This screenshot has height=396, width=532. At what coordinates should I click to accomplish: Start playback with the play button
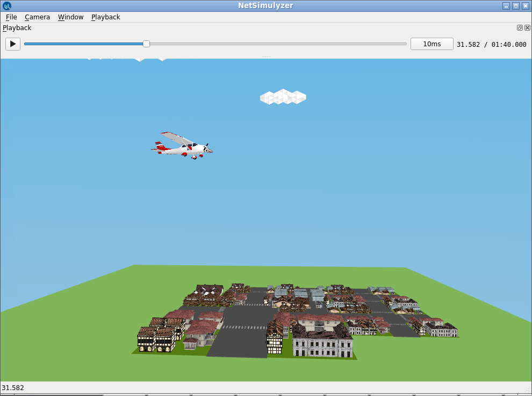tap(13, 44)
